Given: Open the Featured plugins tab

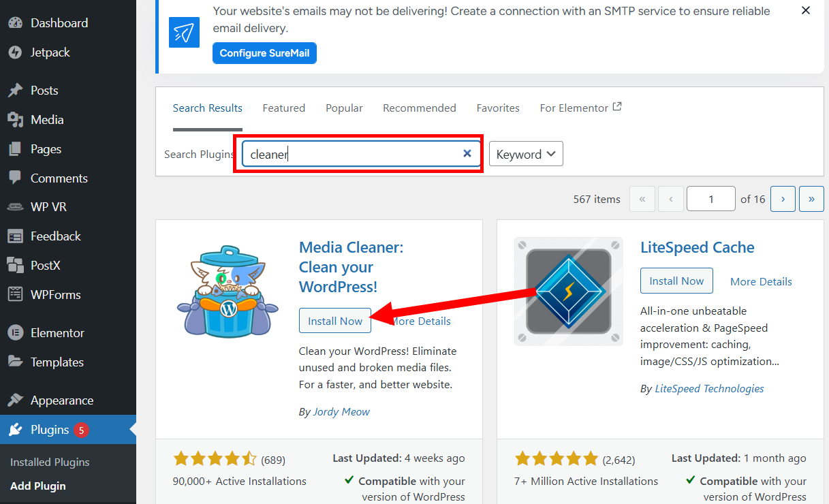Looking at the screenshot, I should click(x=284, y=108).
